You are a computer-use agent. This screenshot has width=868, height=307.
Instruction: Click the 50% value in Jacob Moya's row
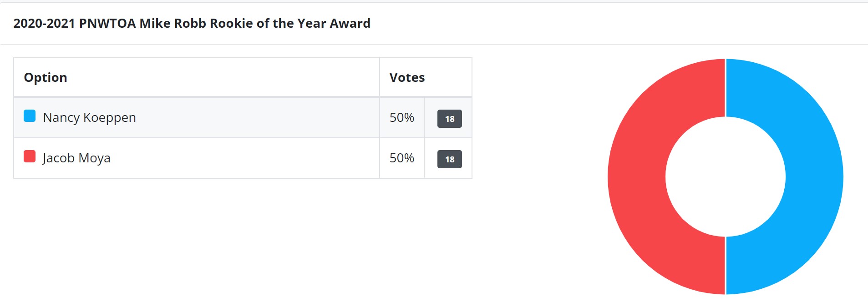click(401, 158)
